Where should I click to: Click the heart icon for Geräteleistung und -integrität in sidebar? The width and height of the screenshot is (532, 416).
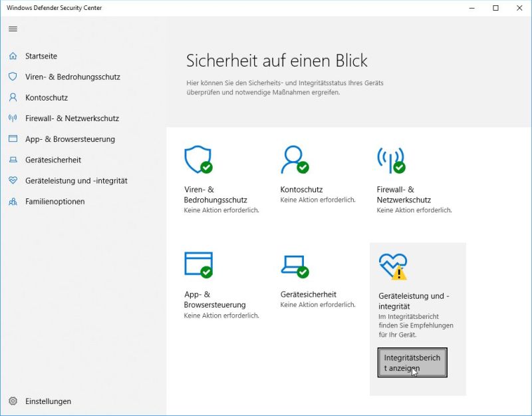pos(13,180)
